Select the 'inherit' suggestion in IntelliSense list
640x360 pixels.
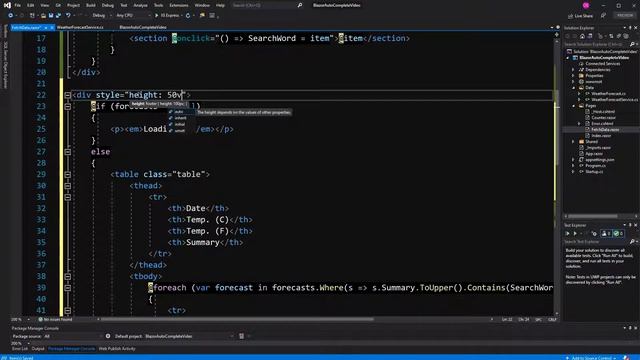[x=180, y=118]
